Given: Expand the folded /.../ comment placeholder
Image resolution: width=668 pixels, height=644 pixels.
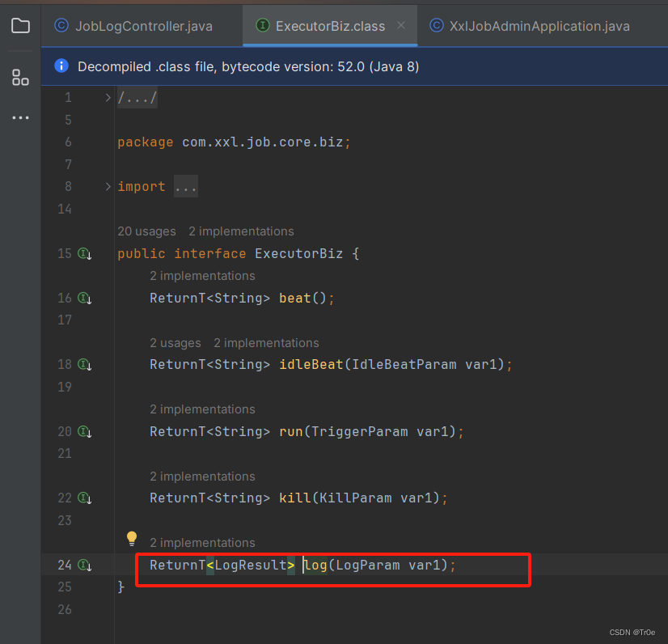Looking at the screenshot, I should click(137, 98).
